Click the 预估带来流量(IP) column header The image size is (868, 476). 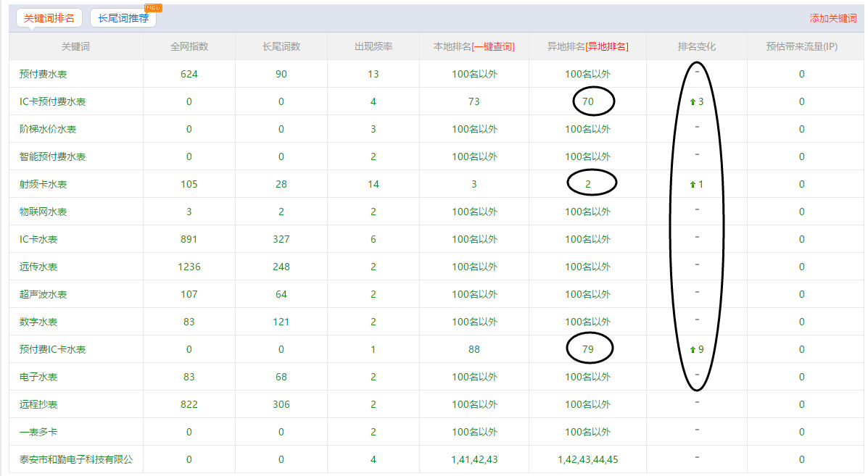801,46
